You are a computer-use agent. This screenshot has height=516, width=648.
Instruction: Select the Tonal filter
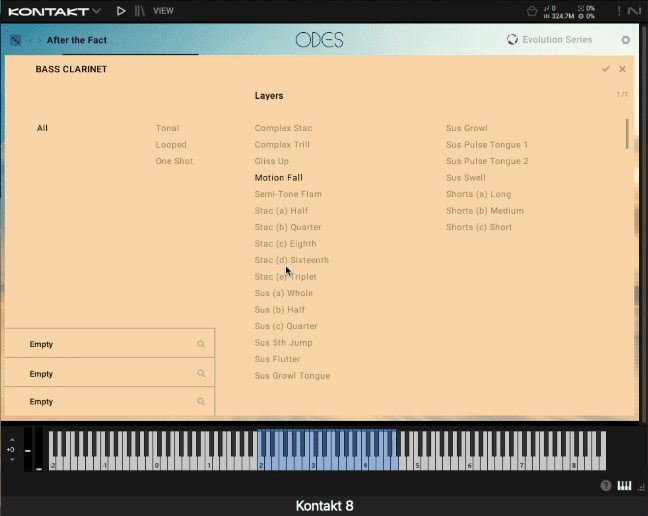point(167,128)
